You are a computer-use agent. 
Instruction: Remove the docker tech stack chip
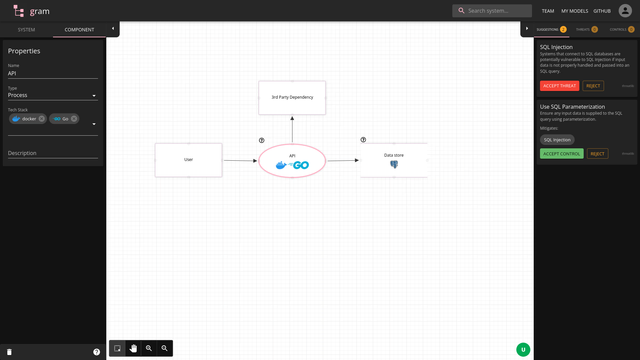(42, 119)
